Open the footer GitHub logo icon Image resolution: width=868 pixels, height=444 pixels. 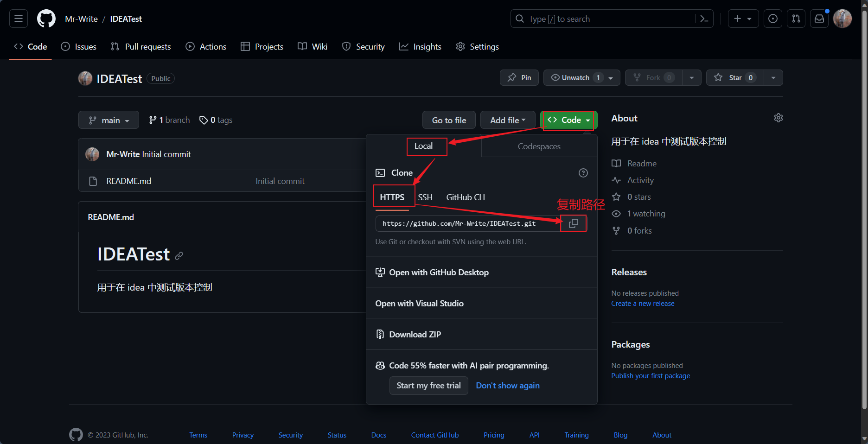[x=76, y=435]
